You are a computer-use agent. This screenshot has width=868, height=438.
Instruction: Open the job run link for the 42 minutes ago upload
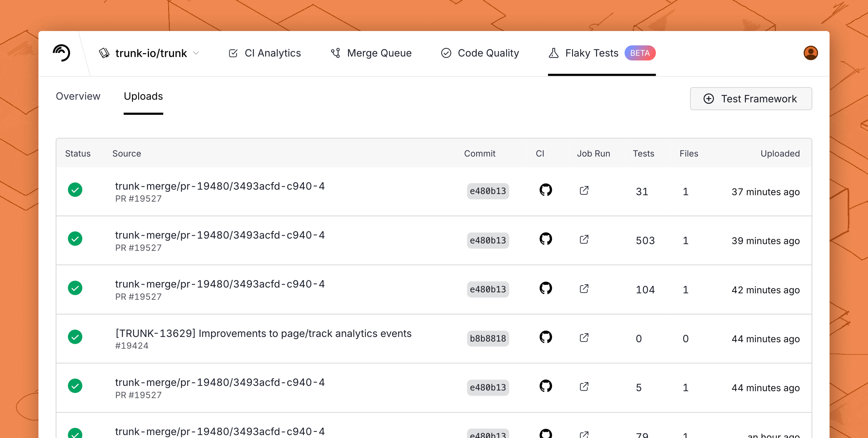pyautogui.click(x=584, y=289)
